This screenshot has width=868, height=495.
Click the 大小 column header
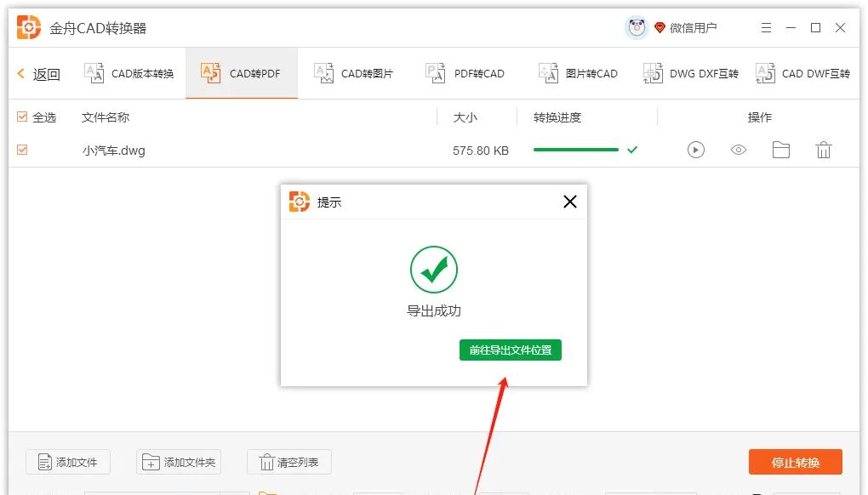[465, 117]
